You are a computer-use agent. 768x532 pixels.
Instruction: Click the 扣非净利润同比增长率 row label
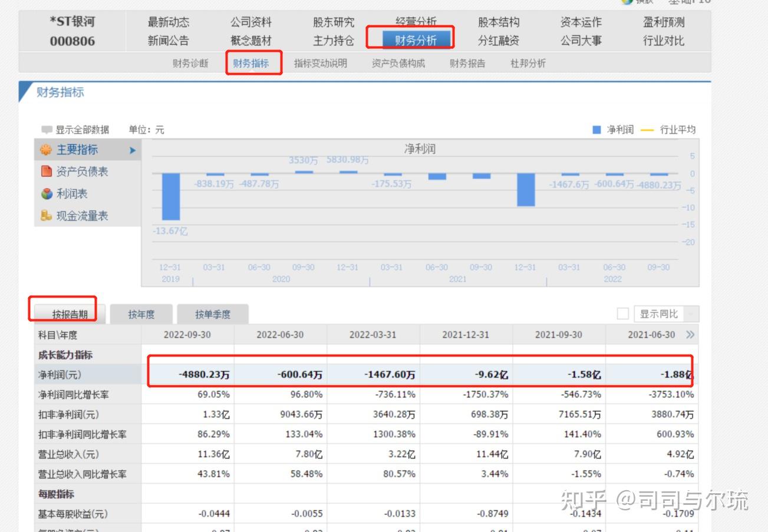pos(82,435)
